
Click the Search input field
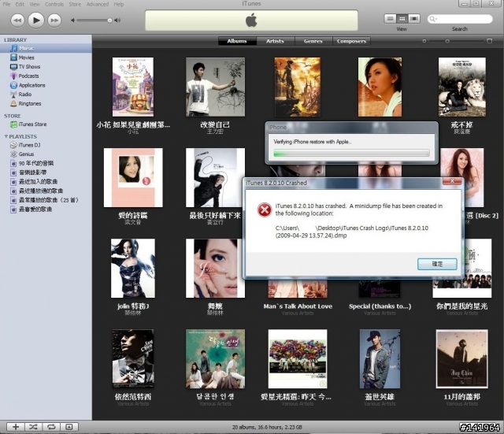click(x=460, y=19)
